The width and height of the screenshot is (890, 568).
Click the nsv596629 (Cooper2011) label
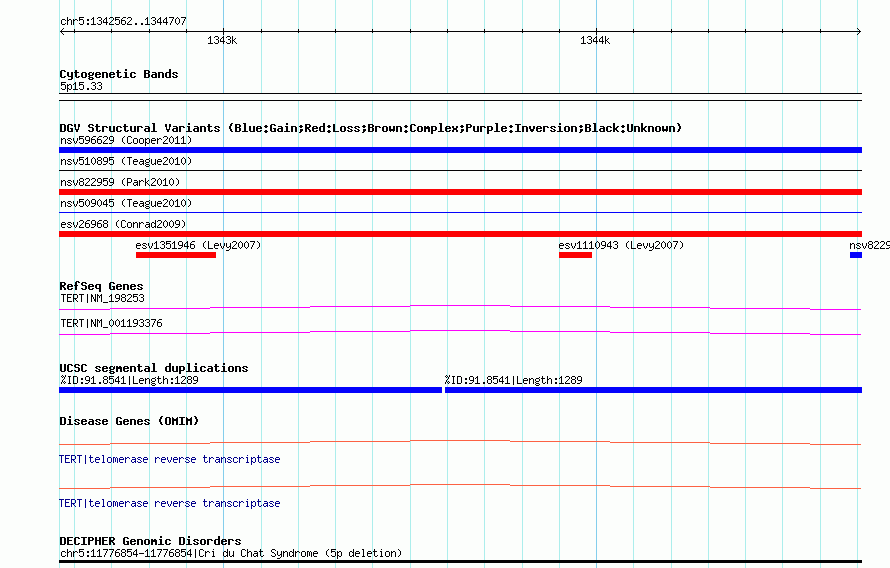click(126, 140)
